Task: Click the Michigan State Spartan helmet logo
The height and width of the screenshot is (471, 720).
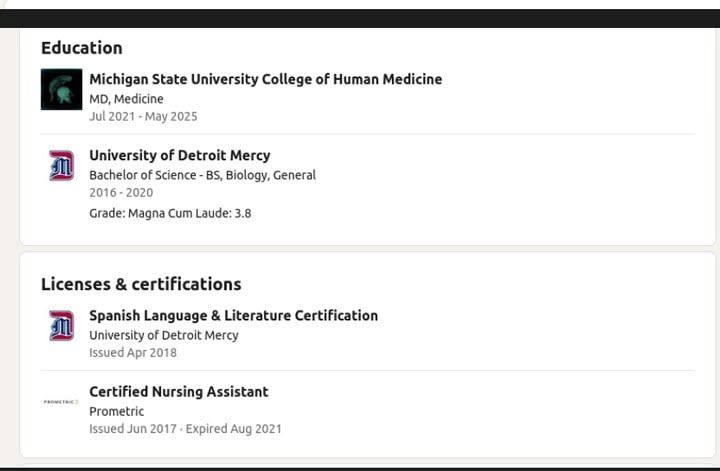Action: [x=61, y=90]
